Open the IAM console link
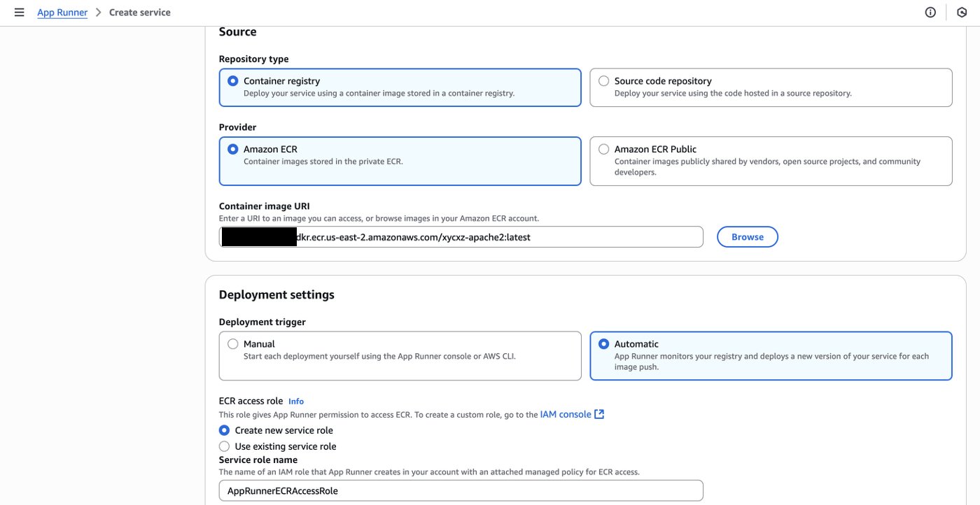The height and width of the screenshot is (505, 980). tap(566, 414)
